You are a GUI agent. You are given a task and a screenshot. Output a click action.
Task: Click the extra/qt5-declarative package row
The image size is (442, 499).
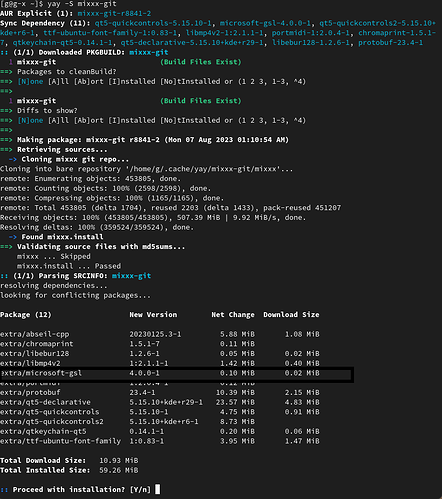[160, 402]
